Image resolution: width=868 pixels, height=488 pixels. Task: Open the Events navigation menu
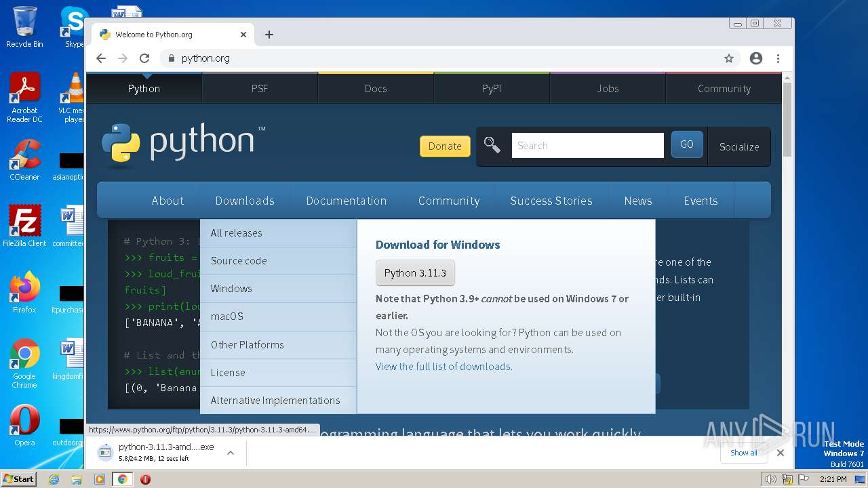pos(701,201)
